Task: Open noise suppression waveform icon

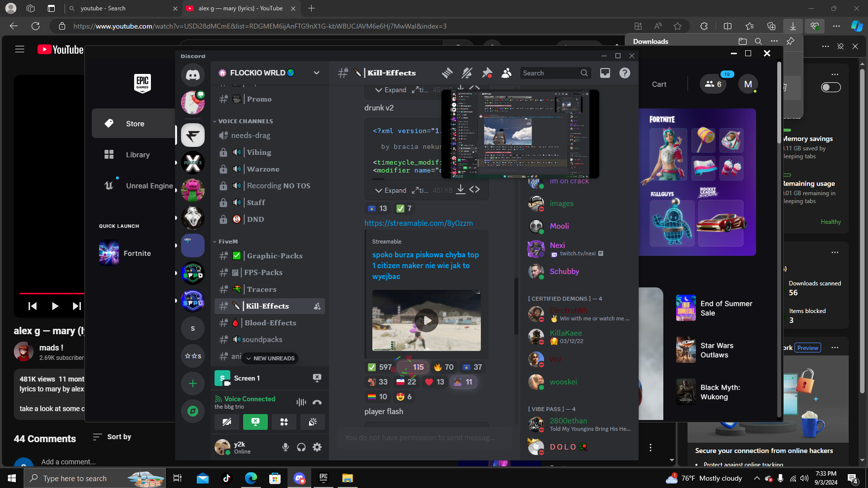Action: click(301, 402)
